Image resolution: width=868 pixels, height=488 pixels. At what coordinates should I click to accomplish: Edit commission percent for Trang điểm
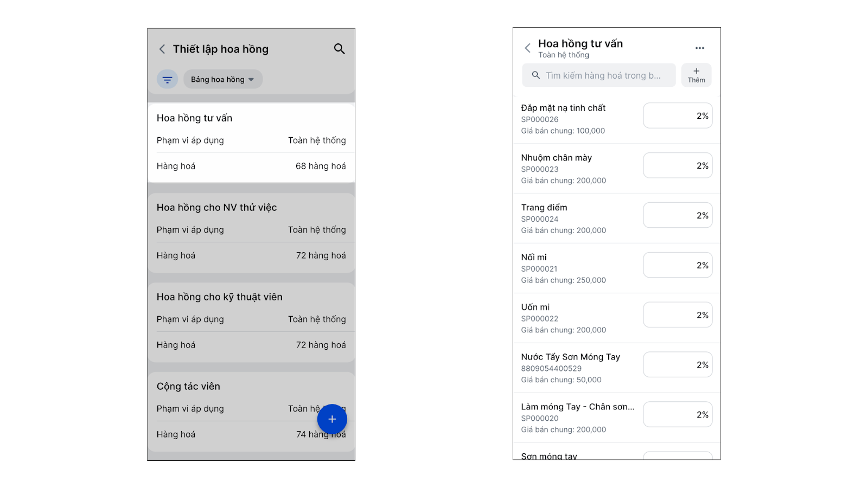[x=678, y=216]
